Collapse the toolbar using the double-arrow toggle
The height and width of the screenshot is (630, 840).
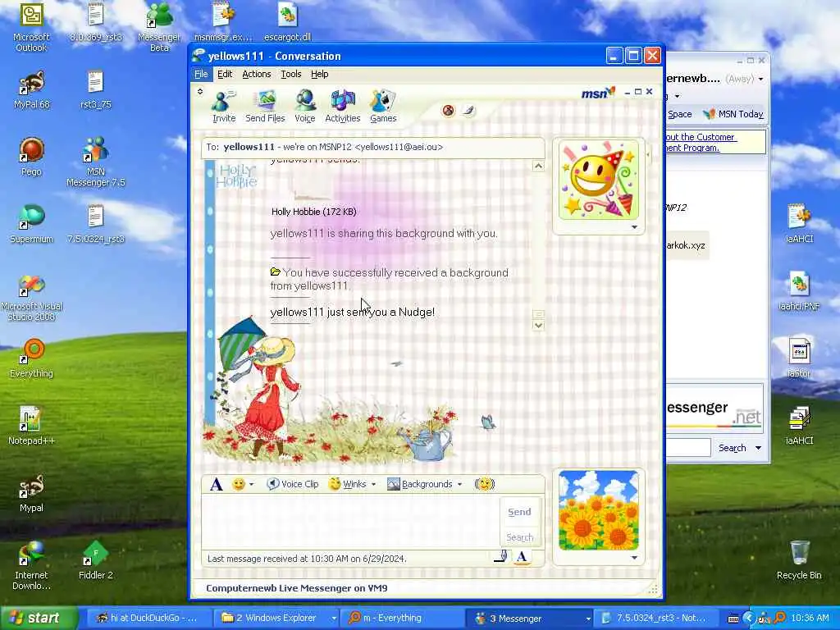click(200, 92)
